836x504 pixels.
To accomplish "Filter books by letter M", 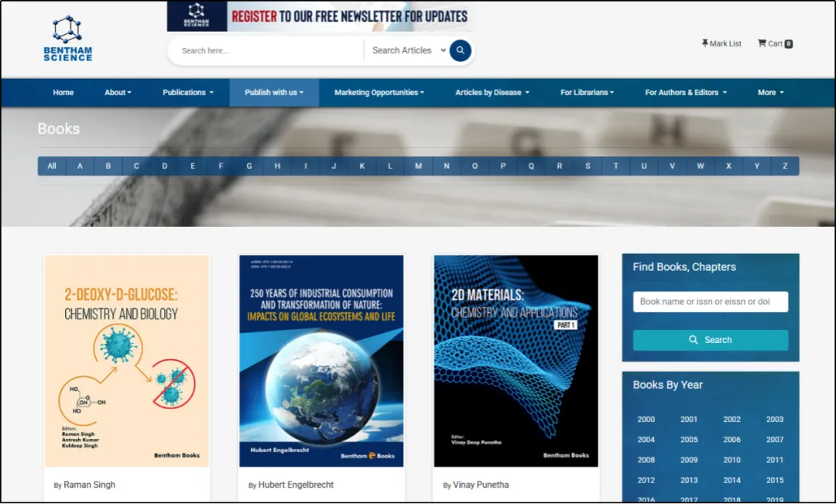I will click(419, 166).
